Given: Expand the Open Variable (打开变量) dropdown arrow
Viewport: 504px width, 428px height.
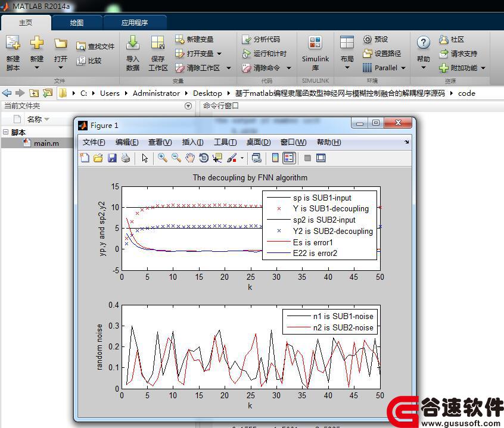Looking at the screenshot, I should pos(219,54).
